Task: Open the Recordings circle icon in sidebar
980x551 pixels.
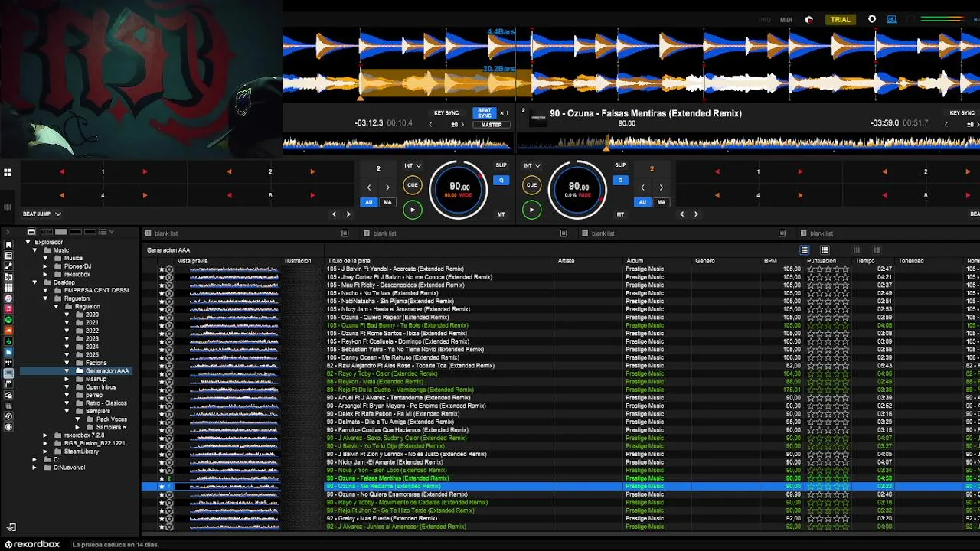Action: (8, 426)
